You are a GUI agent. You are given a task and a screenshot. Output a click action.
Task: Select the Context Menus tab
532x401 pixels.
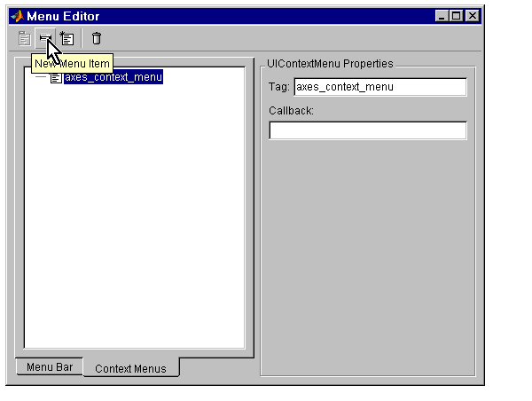(130, 368)
